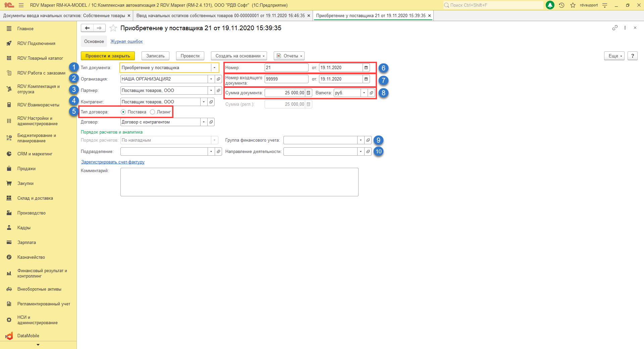Open help with the question mark button
This screenshot has height=349, width=644.
point(632,56)
